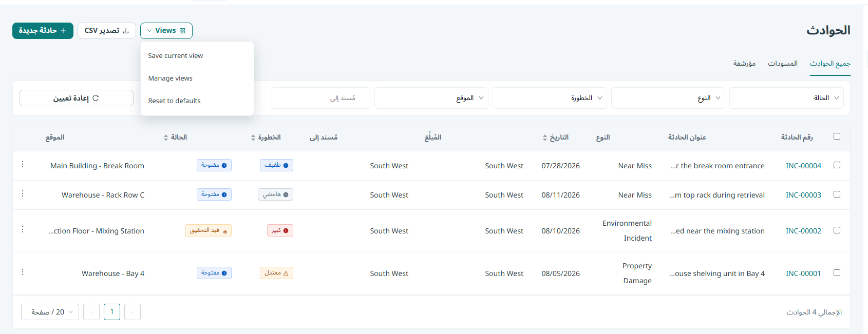The image size is (868, 334).
Task: Open incident link INC-00004
Action: (803, 166)
